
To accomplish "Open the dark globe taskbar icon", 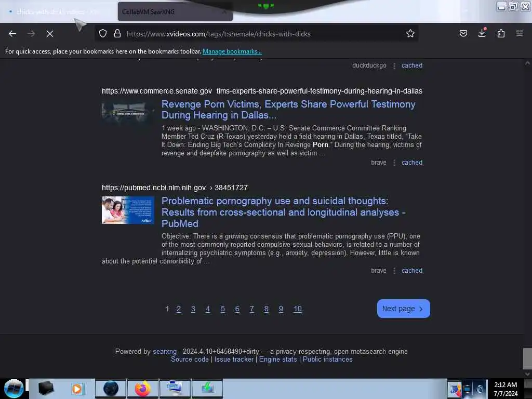I will click(111, 389).
